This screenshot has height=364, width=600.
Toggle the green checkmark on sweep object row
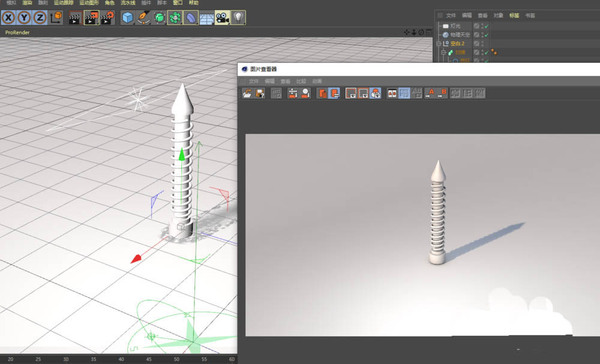(x=487, y=53)
